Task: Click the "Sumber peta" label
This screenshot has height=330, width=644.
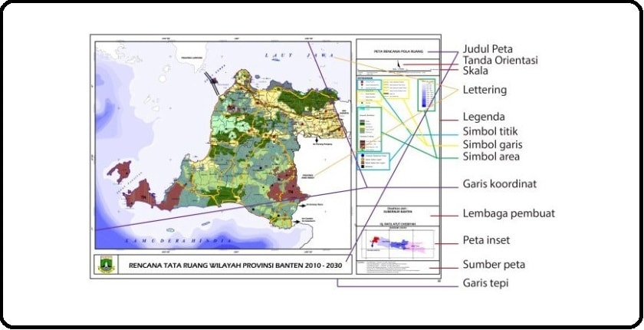Action: coord(494,265)
